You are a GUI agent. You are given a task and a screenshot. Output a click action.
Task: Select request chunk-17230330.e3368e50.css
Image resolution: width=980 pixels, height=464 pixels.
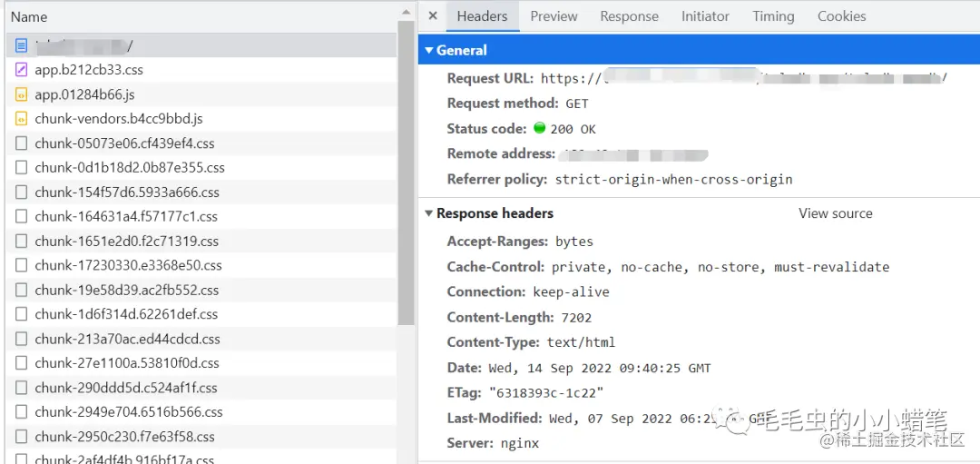201,265
